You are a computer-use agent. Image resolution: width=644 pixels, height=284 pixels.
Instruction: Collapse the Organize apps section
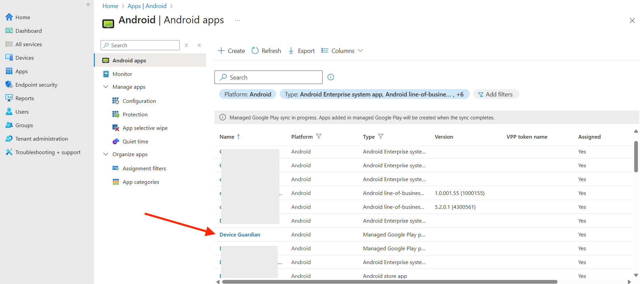point(106,154)
